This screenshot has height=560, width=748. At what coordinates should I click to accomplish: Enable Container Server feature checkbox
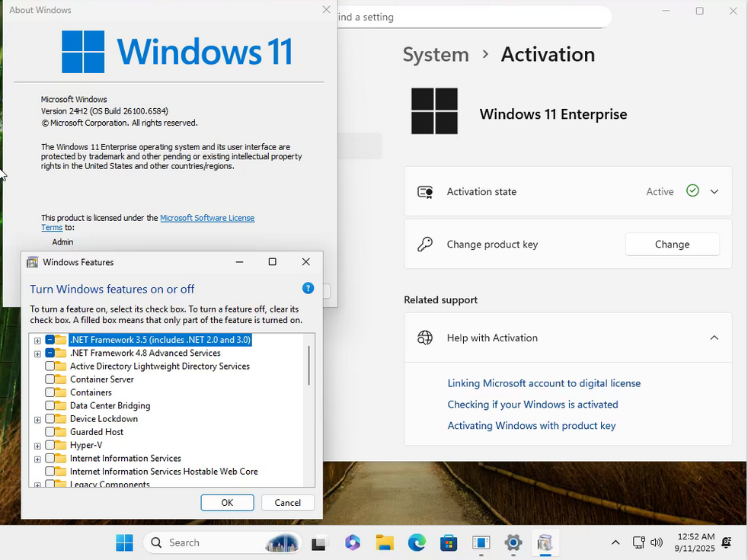(x=50, y=379)
